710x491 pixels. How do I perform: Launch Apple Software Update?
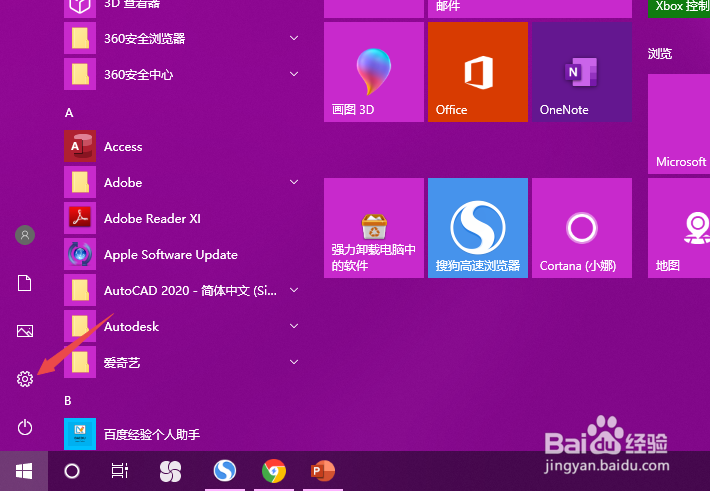click(181, 254)
